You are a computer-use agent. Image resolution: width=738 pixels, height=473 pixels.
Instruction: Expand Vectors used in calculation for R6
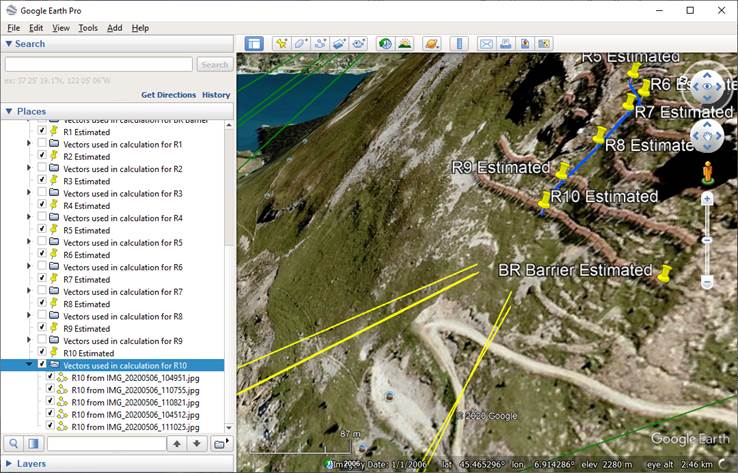pos(29,265)
